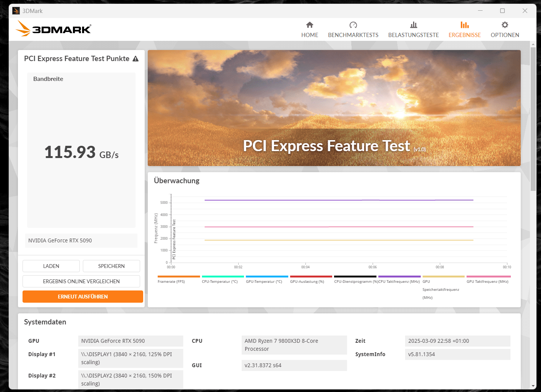This screenshot has width=541, height=392.
Task: Click the benchmark gauge icon
Action: pyautogui.click(x=353, y=25)
